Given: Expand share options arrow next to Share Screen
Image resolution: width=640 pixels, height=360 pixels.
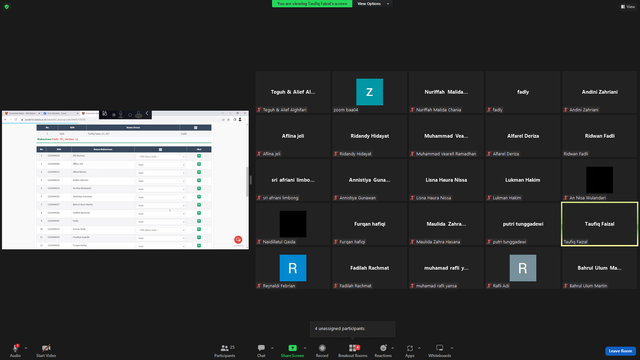Looking at the screenshot, I should point(305,348).
